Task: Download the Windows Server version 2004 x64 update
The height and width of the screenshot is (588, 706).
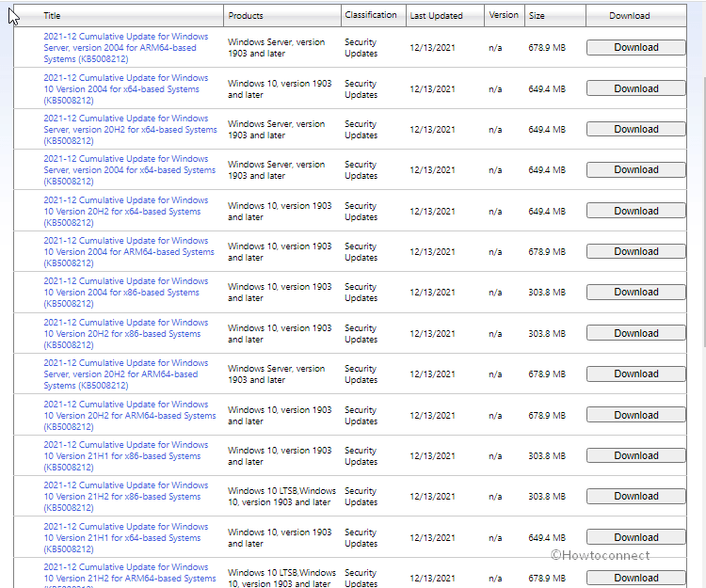Action: tap(635, 170)
